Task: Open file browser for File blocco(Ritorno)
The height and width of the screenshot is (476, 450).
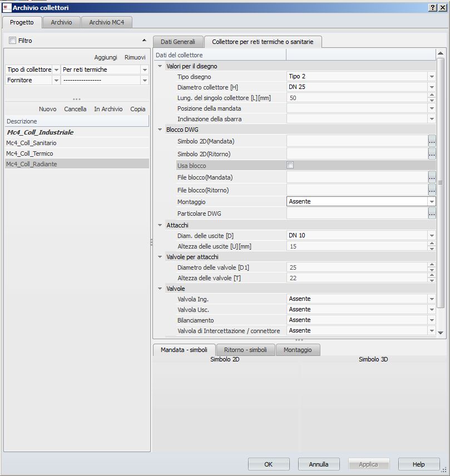Action: (x=432, y=190)
